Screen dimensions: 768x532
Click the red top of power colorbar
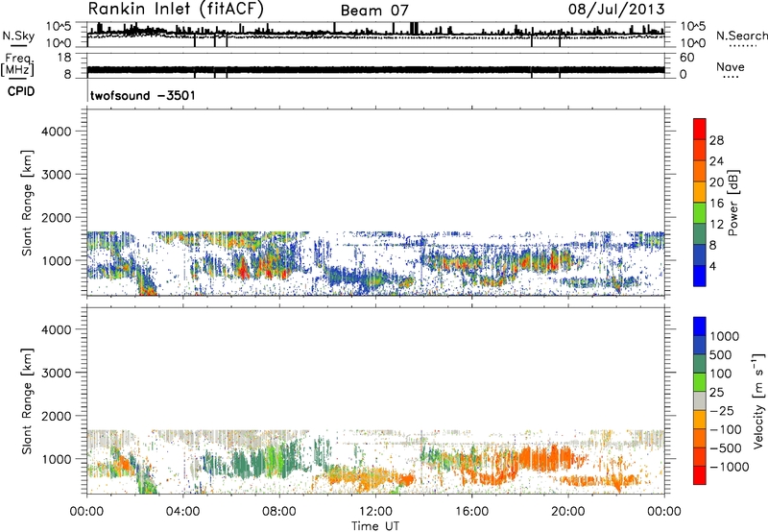point(700,128)
